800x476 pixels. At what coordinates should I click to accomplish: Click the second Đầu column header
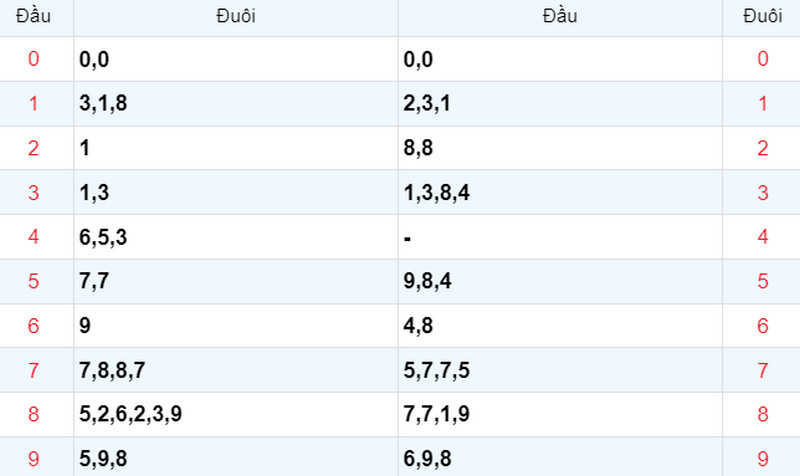click(x=560, y=16)
